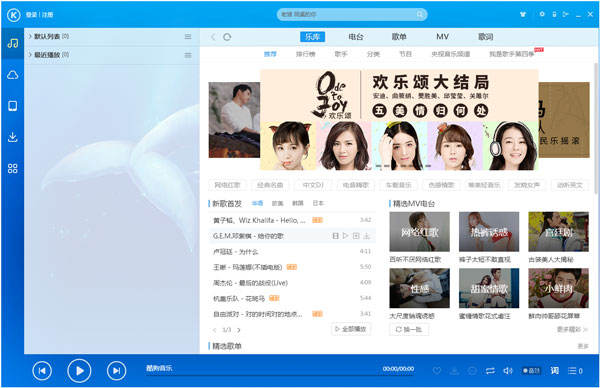
Task: Mute the volume speaker icon
Action: (x=508, y=370)
